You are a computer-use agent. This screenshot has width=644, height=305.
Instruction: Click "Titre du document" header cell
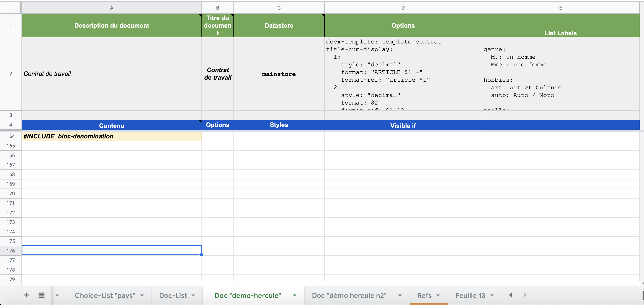pyautogui.click(x=217, y=26)
